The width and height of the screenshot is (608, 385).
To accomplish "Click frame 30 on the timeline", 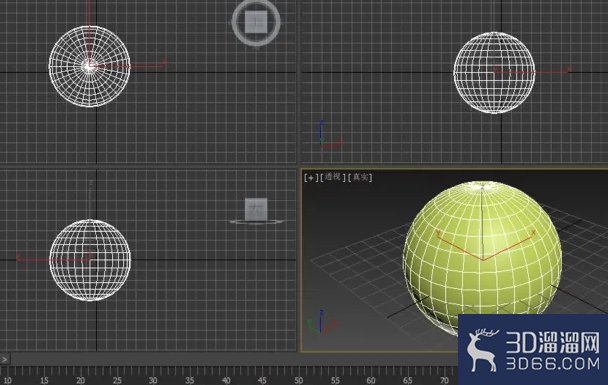I will pos(153,380).
